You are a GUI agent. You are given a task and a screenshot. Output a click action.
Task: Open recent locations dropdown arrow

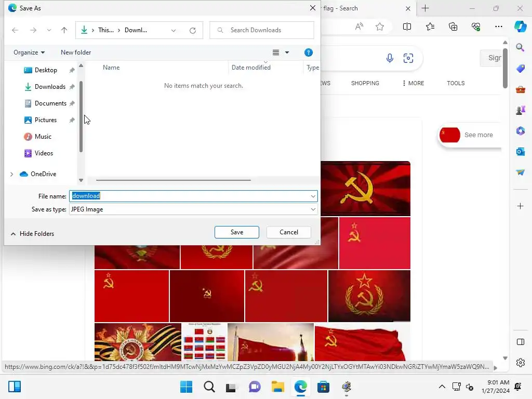click(x=49, y=30)
